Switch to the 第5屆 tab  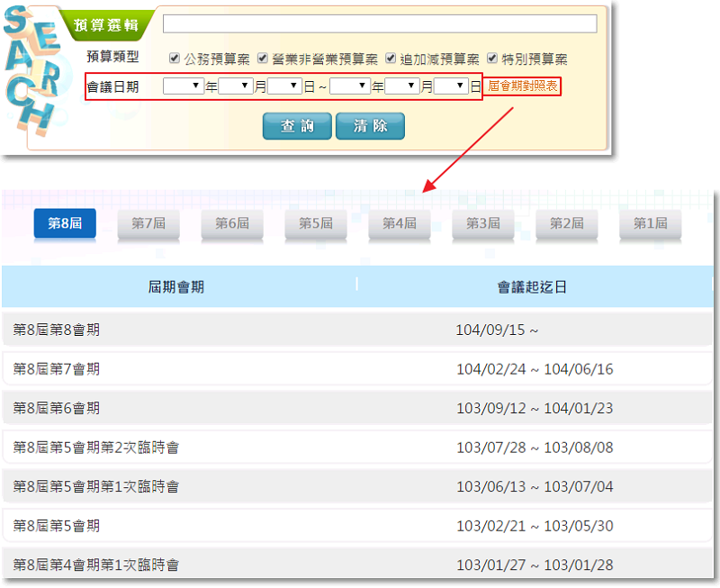pyautogui.click(x=316, y=223)
